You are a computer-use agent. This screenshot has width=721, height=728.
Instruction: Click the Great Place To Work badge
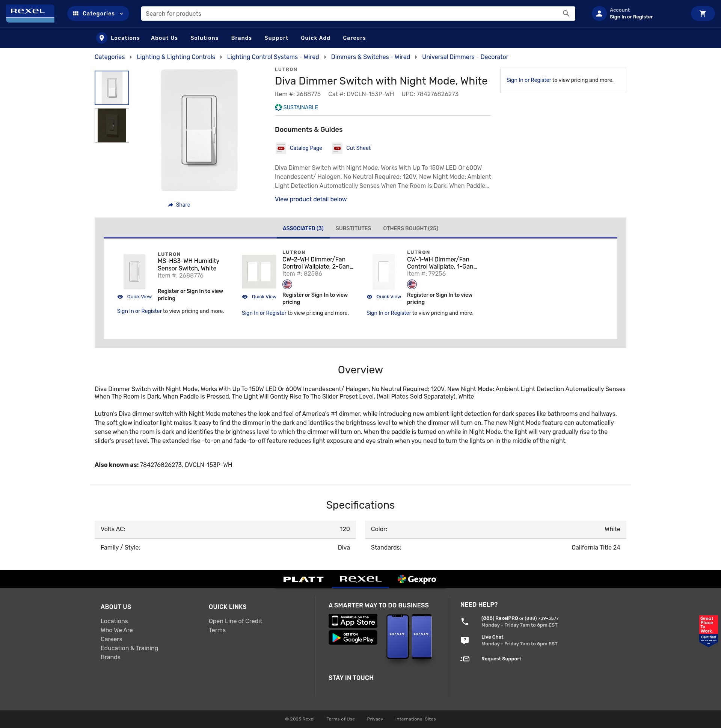tap(708, 631)
